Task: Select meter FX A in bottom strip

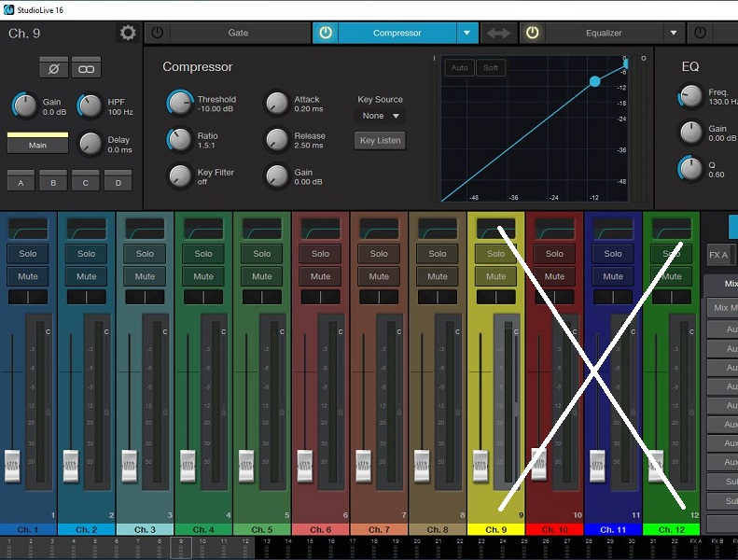Action: [696, 548]
